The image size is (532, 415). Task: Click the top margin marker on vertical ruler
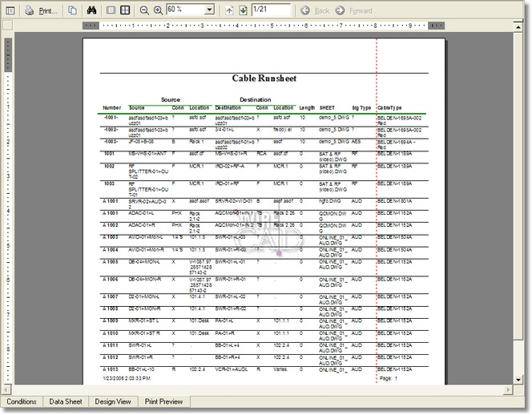[8, 55]
